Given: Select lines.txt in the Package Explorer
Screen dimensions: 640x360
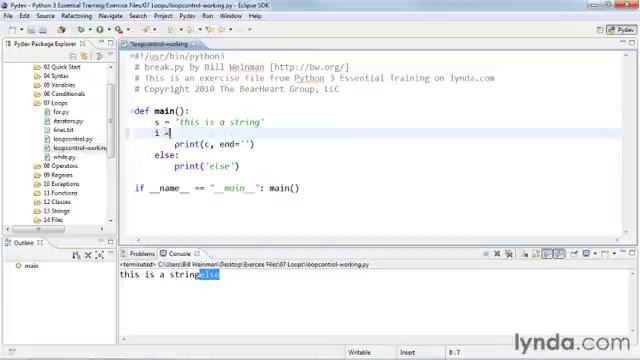Looking at the screenshot, I should click(63, 130).
